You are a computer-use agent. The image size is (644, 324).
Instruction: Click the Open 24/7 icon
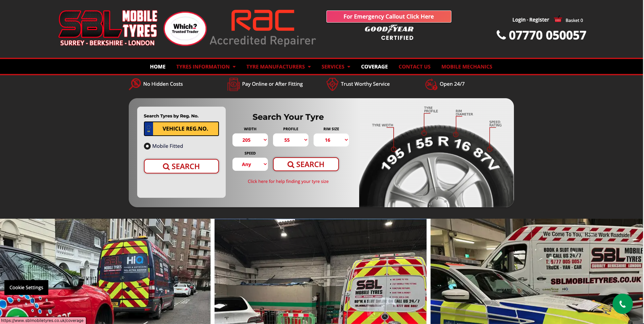431,84
